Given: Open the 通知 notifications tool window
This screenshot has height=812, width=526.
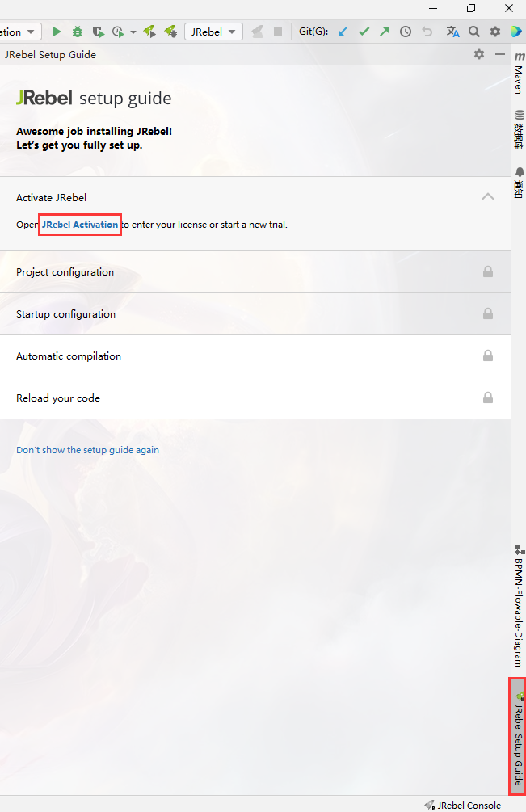Looking at the screenshot, I should (519, 183).
